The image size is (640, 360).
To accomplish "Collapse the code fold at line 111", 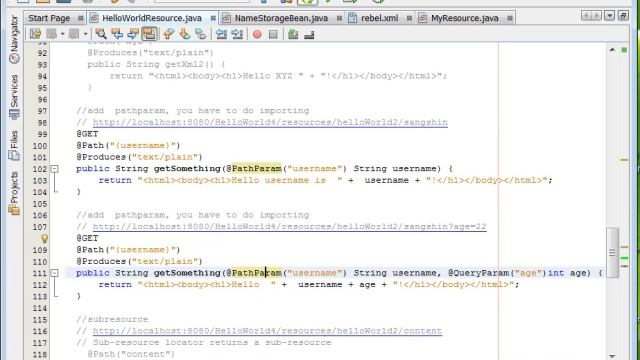I will coord(54,273).
